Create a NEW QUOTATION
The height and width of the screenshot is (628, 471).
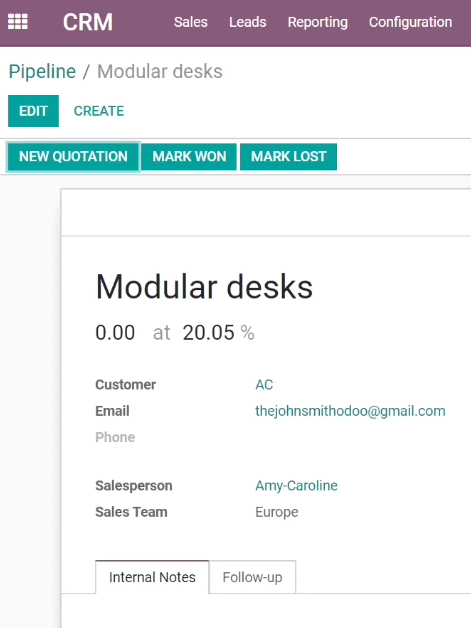click(x=73, y=157)
